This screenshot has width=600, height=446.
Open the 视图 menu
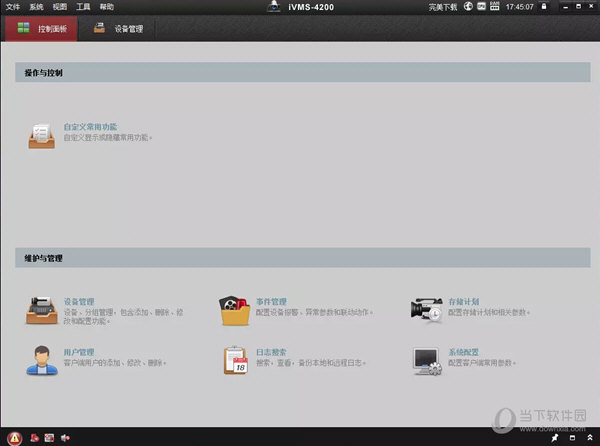(x=60, y=7)
